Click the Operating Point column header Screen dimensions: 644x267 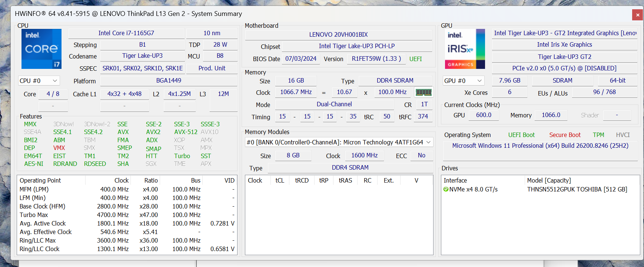[52, 180]
